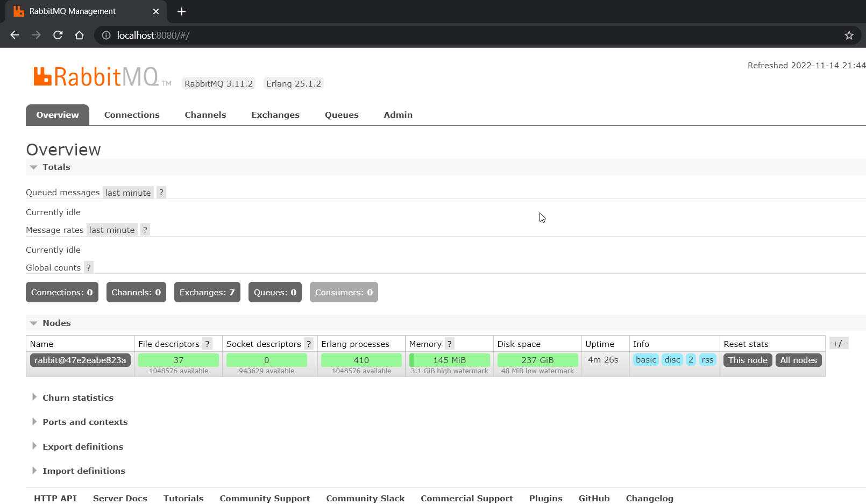Reset stats for This node

[748, 360]
